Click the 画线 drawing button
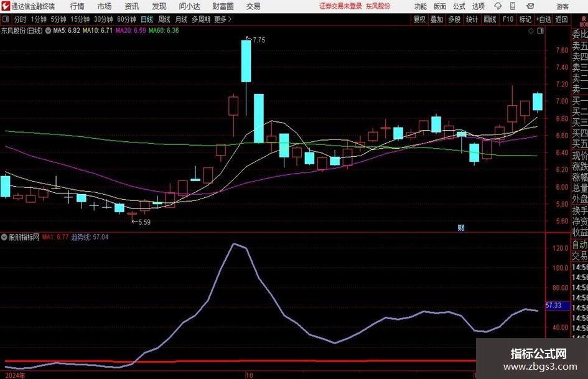588x379 pixels. pyautogui.click(x=490, y=19)
